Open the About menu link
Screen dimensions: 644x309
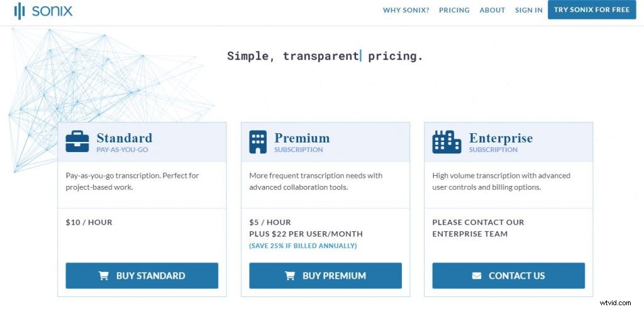492,10
